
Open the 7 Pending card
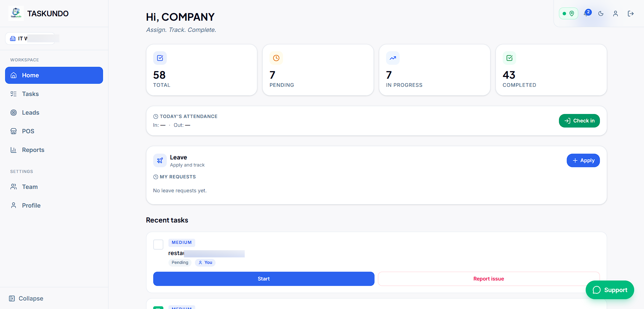click(x=318, y=70)
